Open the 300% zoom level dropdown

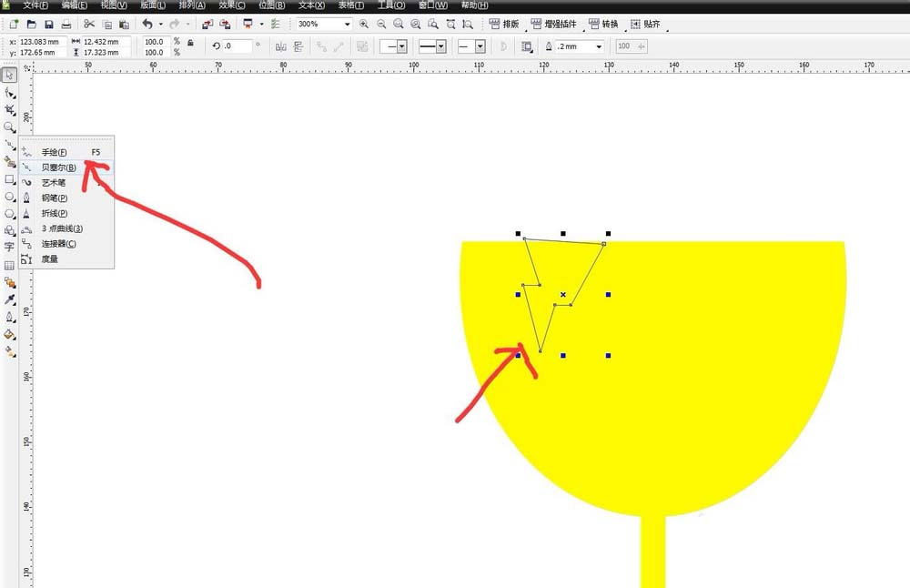(x=347, y=24)
